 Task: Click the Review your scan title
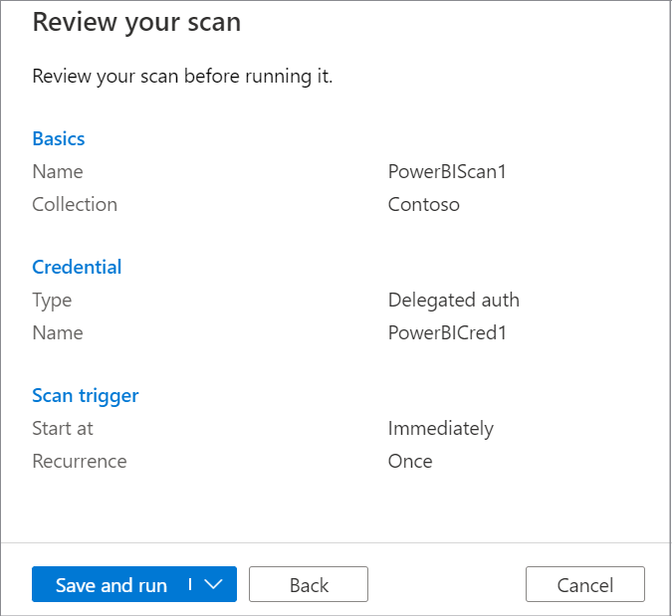pyautogui.click(x=136, y=22)
